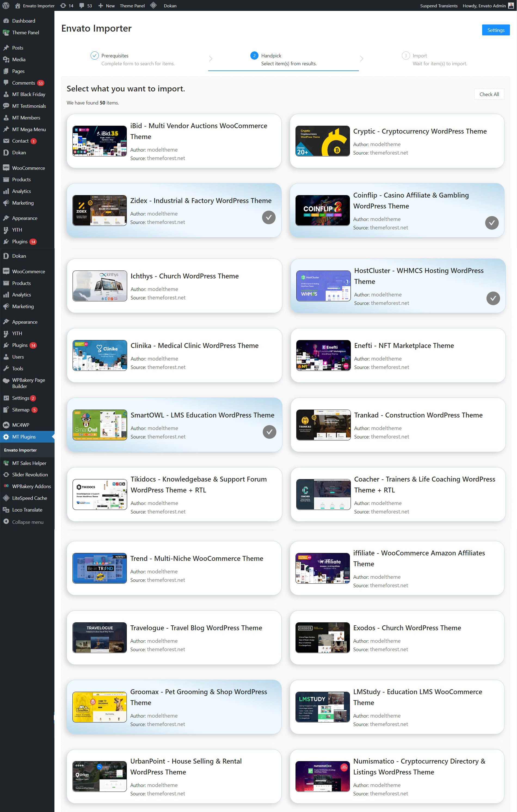This screenshot has width=517, height=812.
Task: Click the Enefti NFT Marketplace thumbnail
Action: click(324, 355)
